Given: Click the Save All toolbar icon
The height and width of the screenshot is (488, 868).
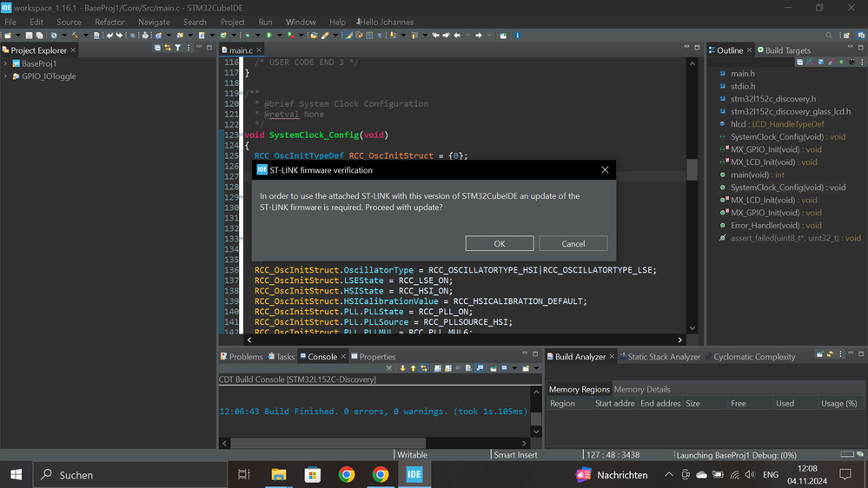Looking at the screenshot, I should coord(39,36).
